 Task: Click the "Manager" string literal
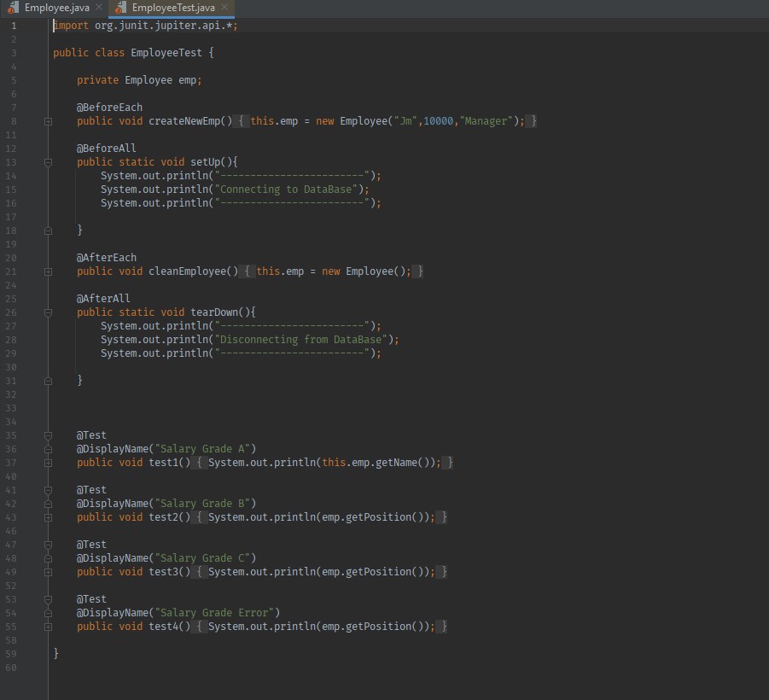486,121
